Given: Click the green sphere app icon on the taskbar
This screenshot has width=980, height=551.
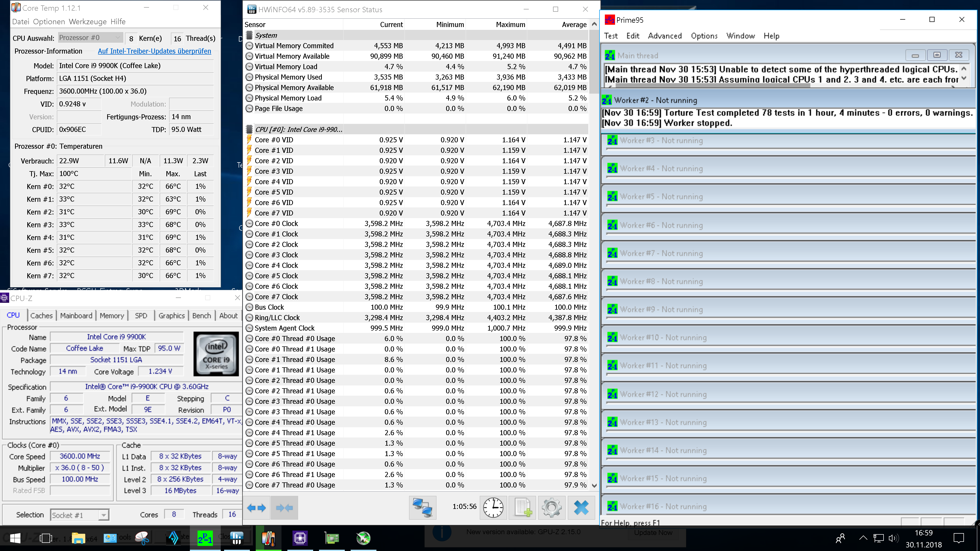Looking at the screenshot, I should [363, 538].
